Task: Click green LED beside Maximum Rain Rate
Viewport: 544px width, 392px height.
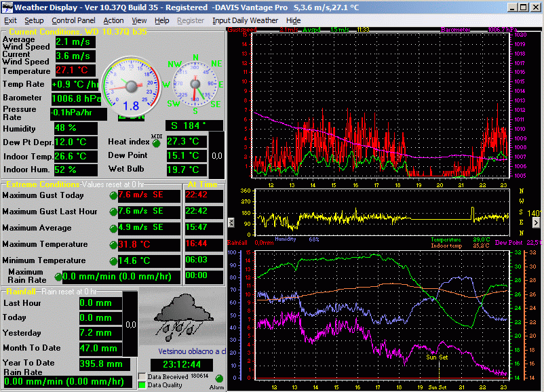Action: click(57, 277)
